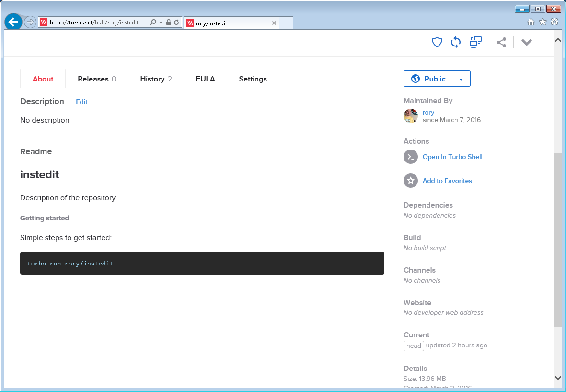Click 'No channels' text

pyautogui.click(x=422, y=280)
